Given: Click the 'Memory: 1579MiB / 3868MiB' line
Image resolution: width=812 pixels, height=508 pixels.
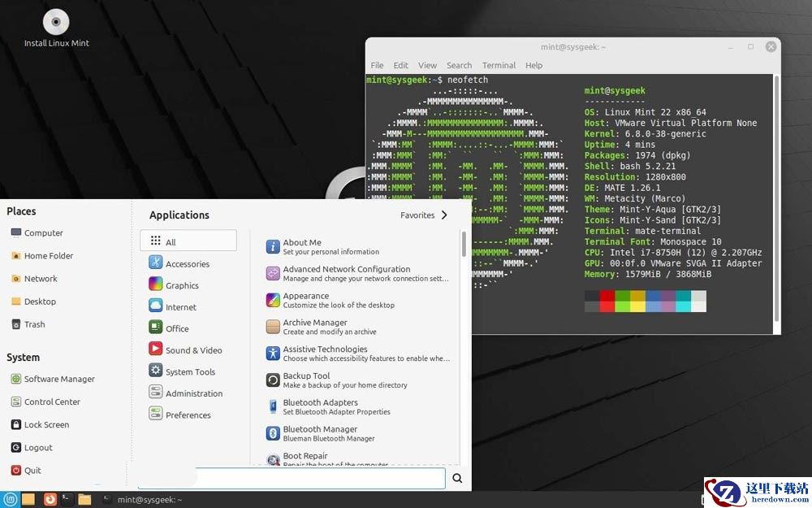Looking at the screenshot, I should point(648,274).
